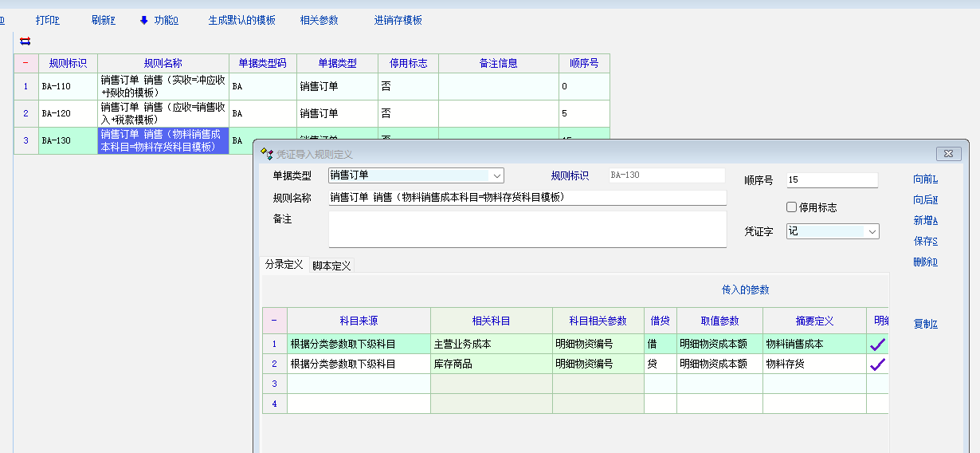Click the 科目相关参数 column header
Viewport: 980px width, 453px height.
tap(598, 321)
